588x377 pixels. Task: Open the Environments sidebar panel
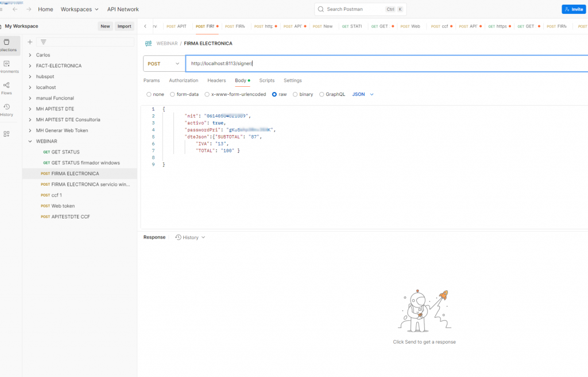7,67
